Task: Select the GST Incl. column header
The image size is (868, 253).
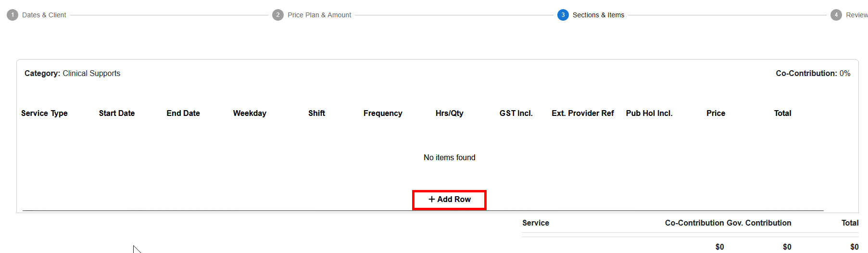Action: 516,113
